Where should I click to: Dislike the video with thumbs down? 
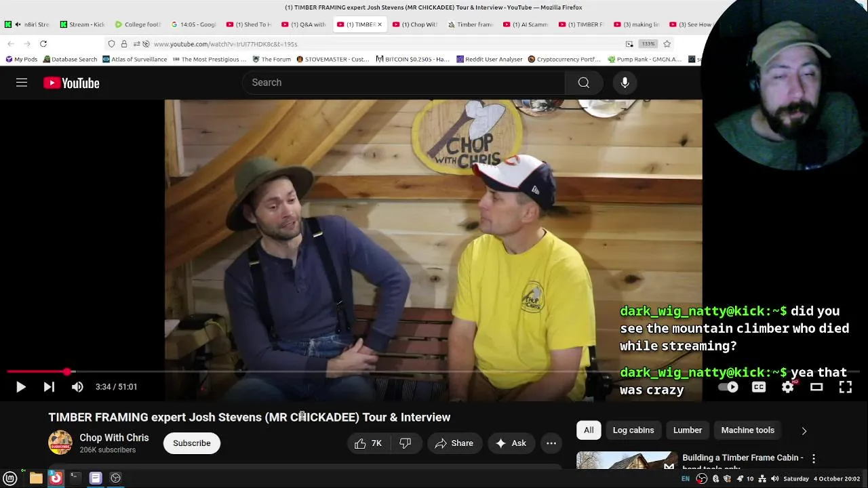point(405,443)
